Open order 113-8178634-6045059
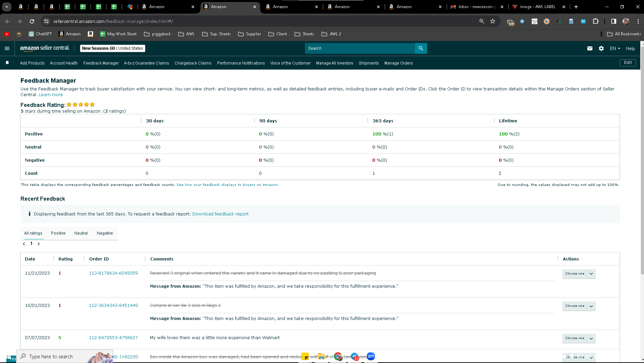This screenshot has height=363, width=644. [x=113, y=273]
